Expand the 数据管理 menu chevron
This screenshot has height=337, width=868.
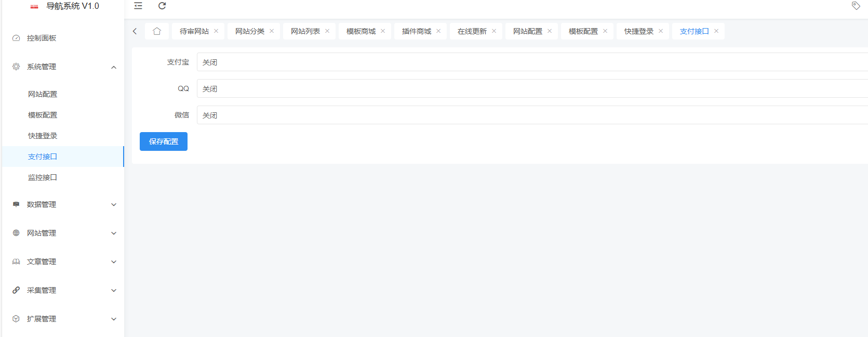point(114,204)
